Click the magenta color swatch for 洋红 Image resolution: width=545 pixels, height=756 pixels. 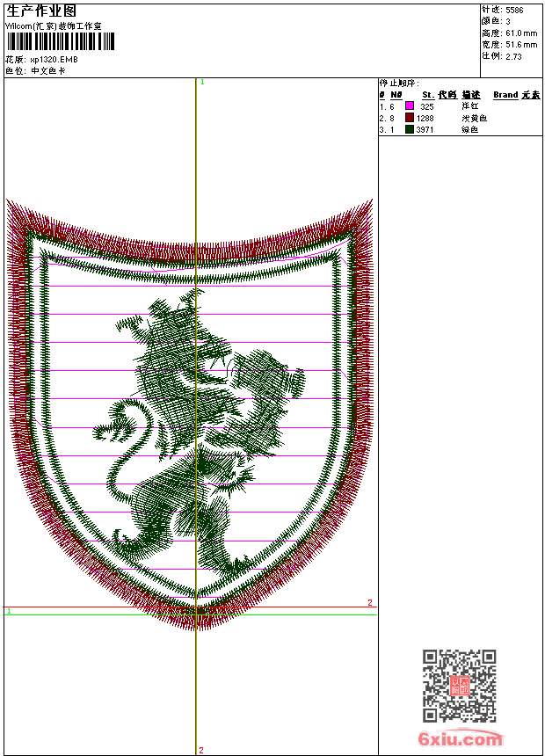point(410,105)
